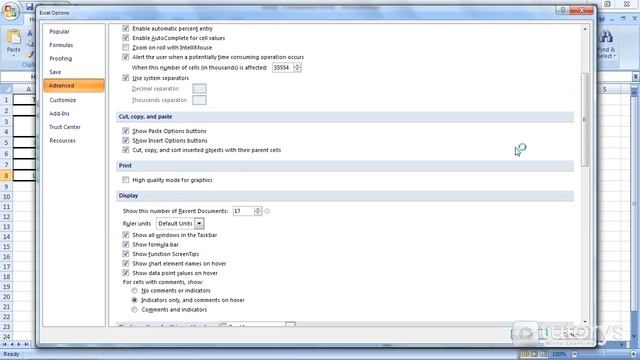Screen dimensions: 640x360
Task: Toggle alert for time consuming operation
Action: [126, 57]
